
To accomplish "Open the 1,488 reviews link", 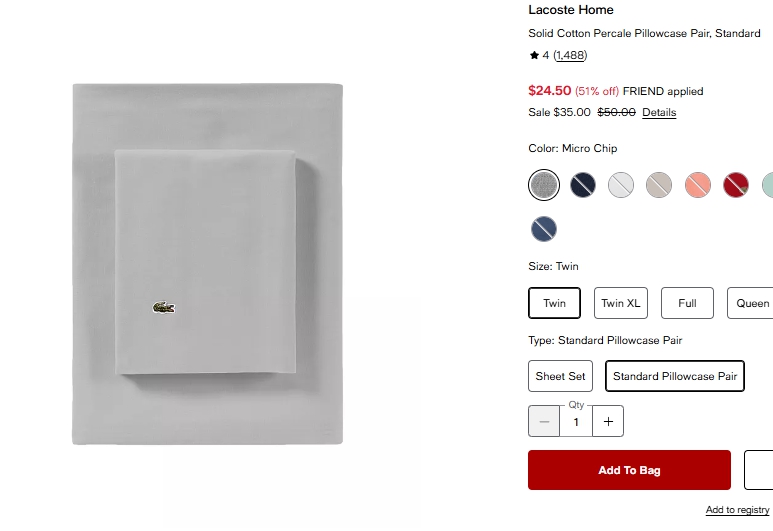I will [x=570, y=55].
